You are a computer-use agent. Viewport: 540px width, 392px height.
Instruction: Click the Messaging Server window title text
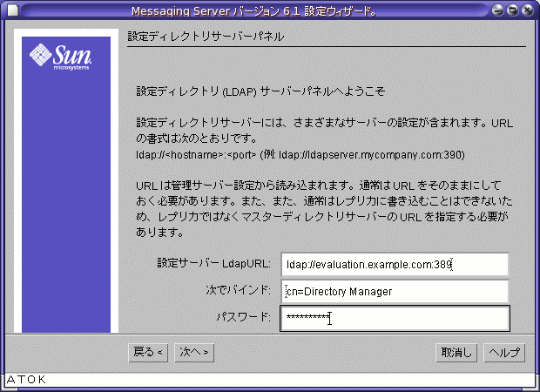[253, 11]
